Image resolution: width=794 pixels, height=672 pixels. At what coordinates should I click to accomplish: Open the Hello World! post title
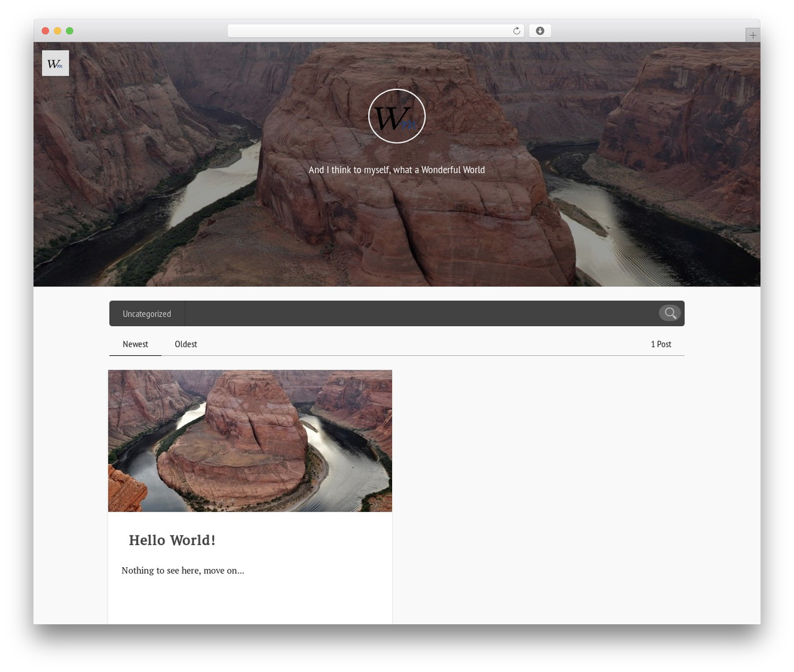pos(172,540)
